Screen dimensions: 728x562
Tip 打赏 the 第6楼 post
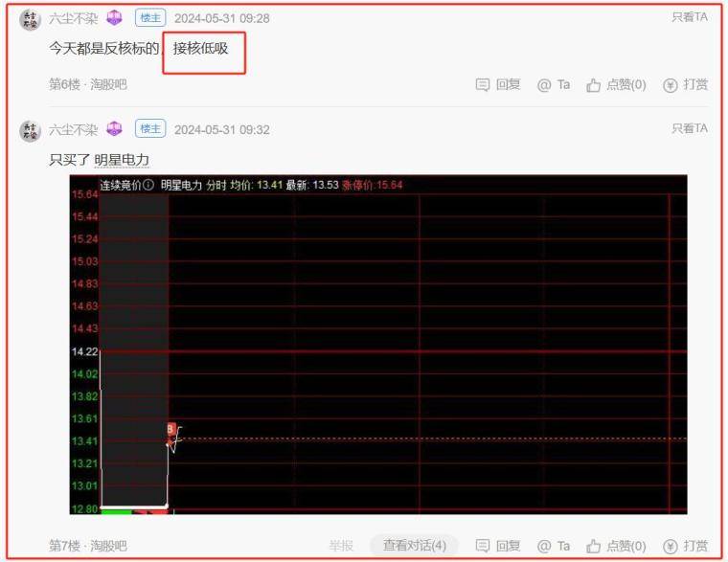(x=685, y=84)
